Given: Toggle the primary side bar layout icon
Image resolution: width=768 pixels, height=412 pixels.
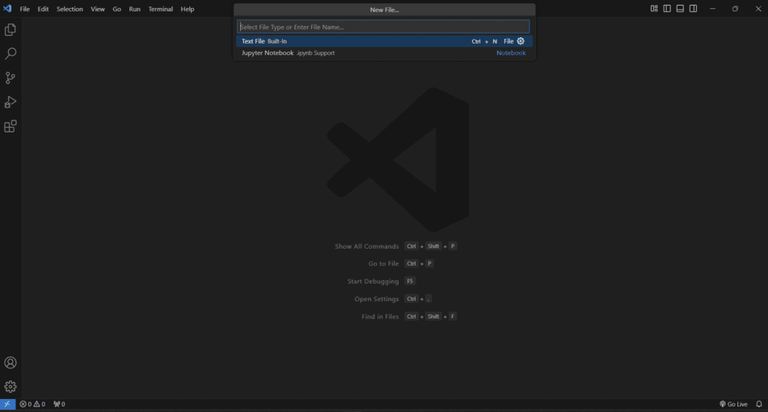Looking at the screenshot, I should point(667,9).
